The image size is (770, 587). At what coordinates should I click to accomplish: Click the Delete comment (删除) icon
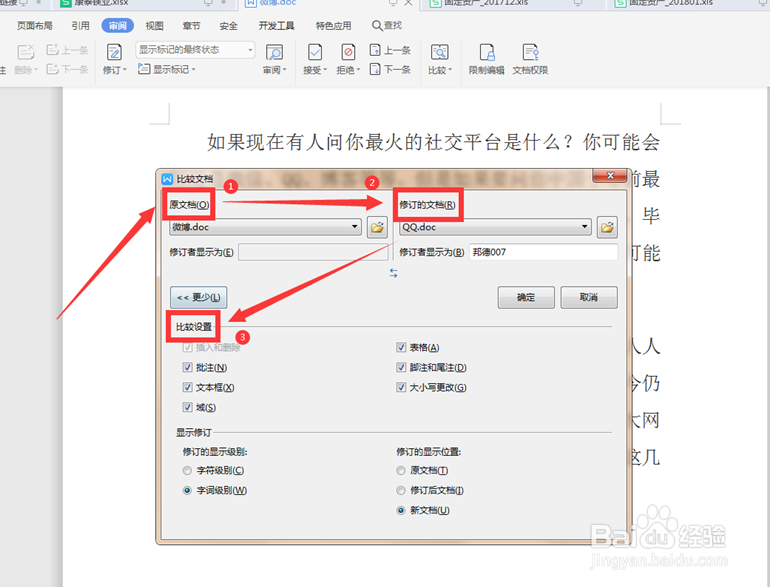[x=26, y=53]
